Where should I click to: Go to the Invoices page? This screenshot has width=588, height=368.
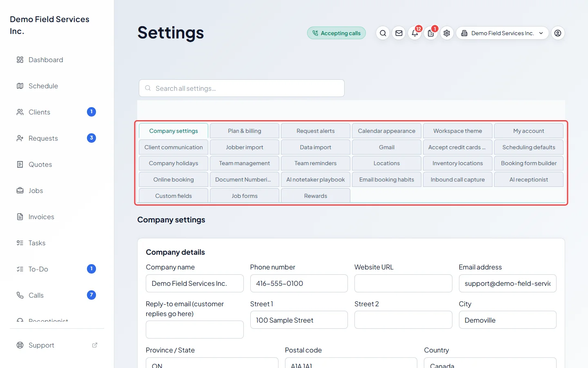tap(57, 217)
